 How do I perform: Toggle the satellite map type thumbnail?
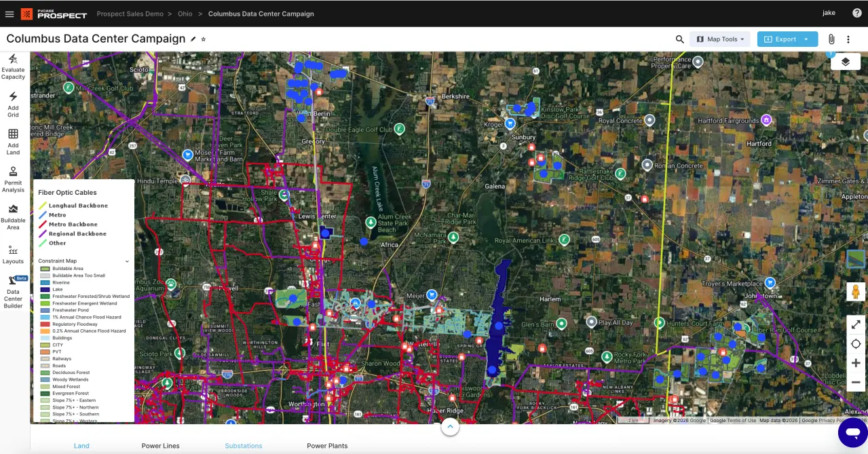[856, 259]
